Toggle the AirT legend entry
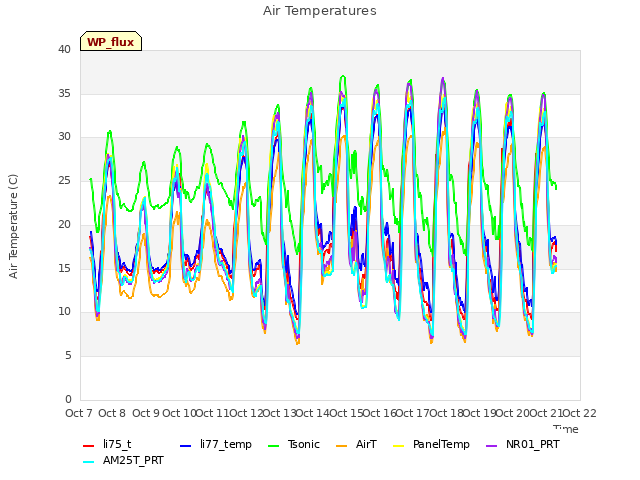 point(356,444)
